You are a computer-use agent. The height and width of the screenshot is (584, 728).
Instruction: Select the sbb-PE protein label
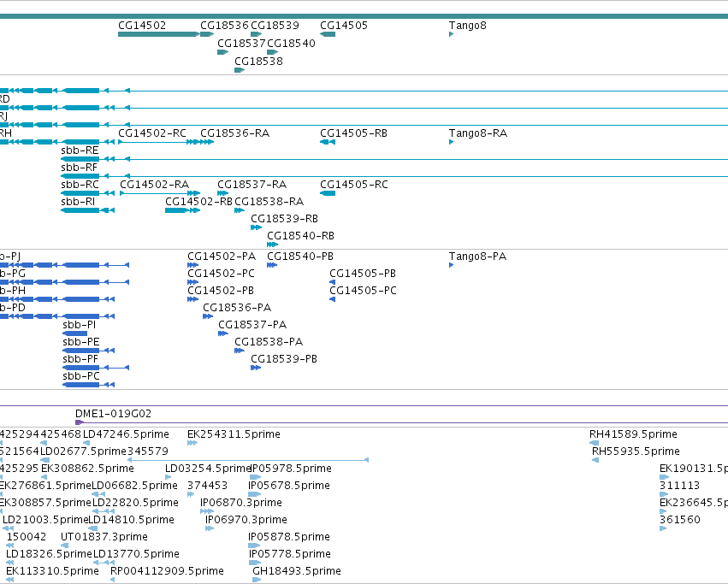click(81, 342)
